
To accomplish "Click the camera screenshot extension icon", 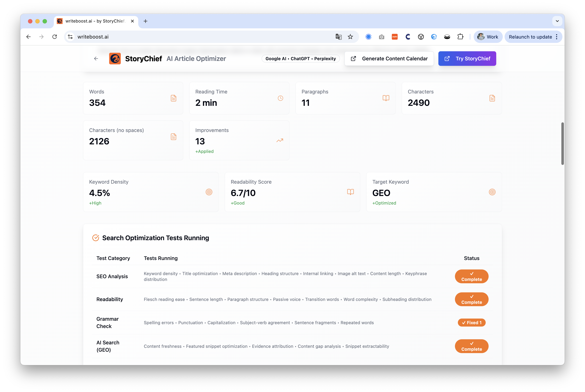I will (381, 37).
